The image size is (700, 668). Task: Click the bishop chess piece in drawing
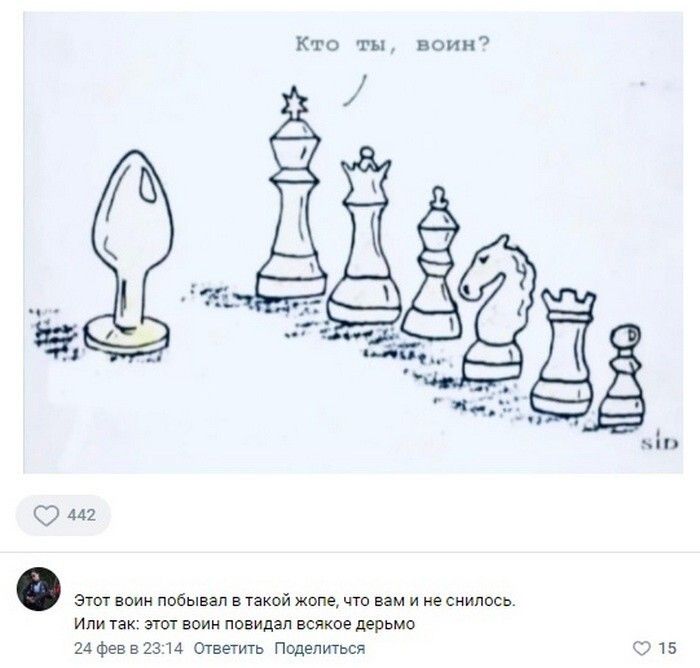(x=433, y=263)
